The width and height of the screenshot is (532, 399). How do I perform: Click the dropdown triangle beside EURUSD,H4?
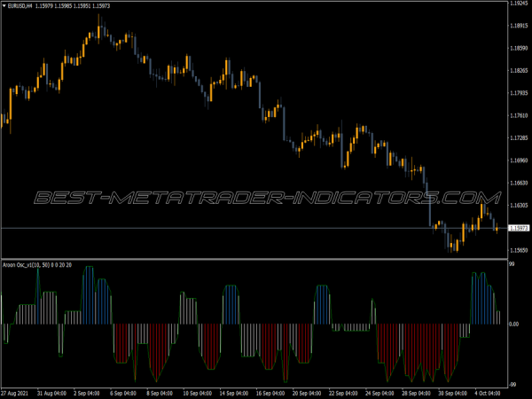click(4, 6)
